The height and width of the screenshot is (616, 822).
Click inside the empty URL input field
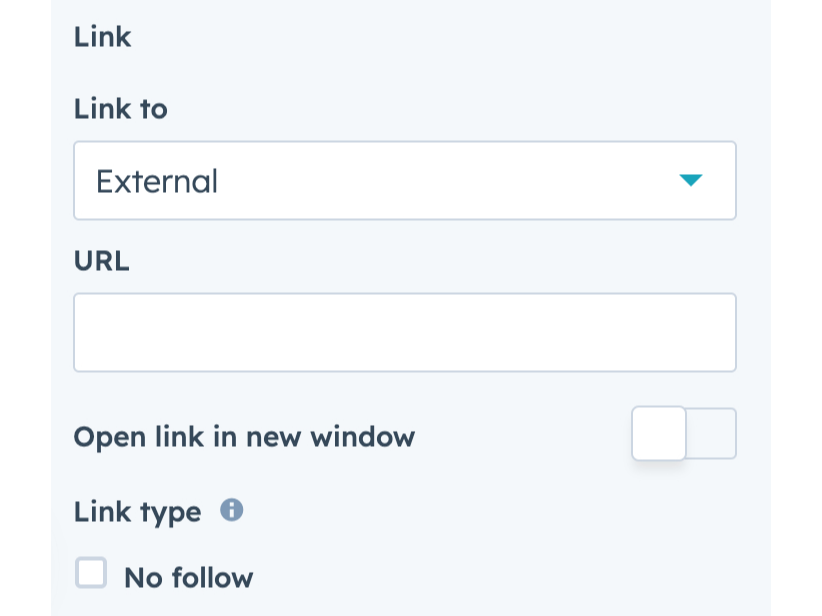coord(404,332)
